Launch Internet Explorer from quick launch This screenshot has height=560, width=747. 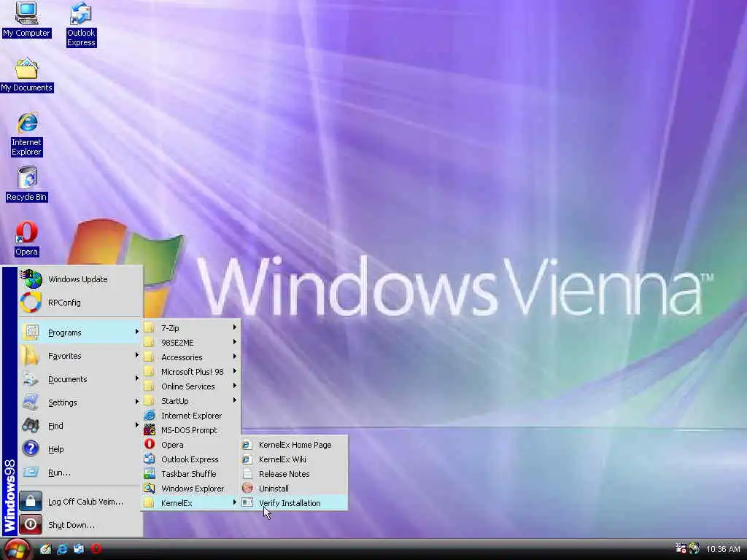(x=63, y=549)
